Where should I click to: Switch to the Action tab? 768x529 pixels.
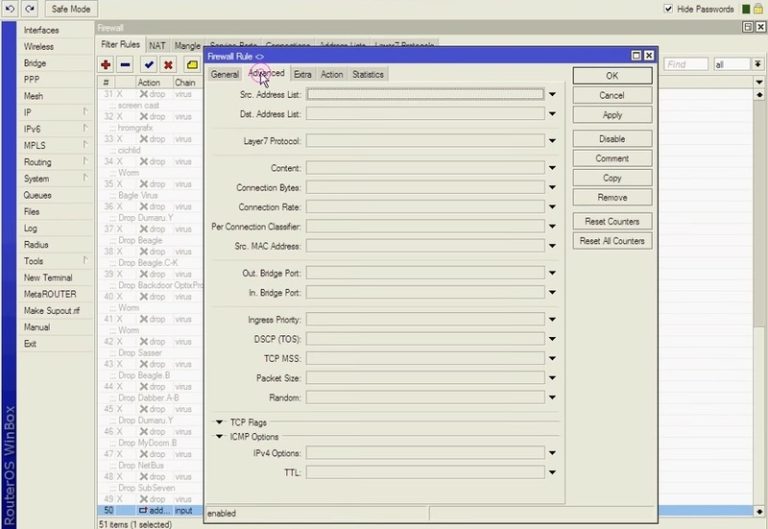[x=332, y=74]
